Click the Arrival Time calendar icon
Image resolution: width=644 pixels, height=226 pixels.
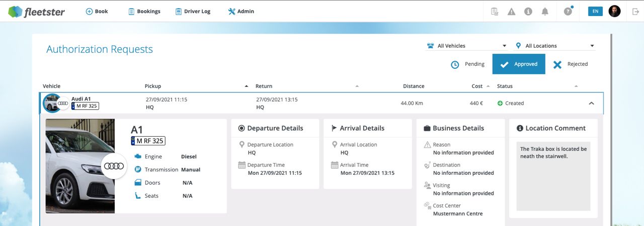tap(335, 165)
